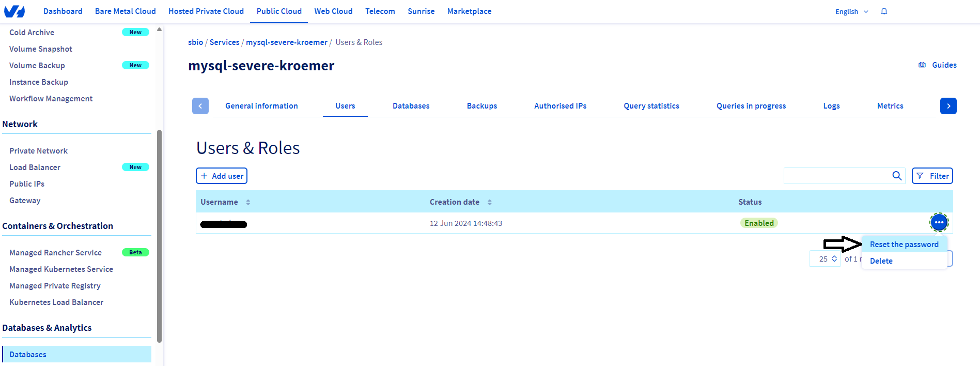The height and width of the screenshot is (366, 980).
Task: Open Gateway in sidebar
Action: click(x=25, y=201)
